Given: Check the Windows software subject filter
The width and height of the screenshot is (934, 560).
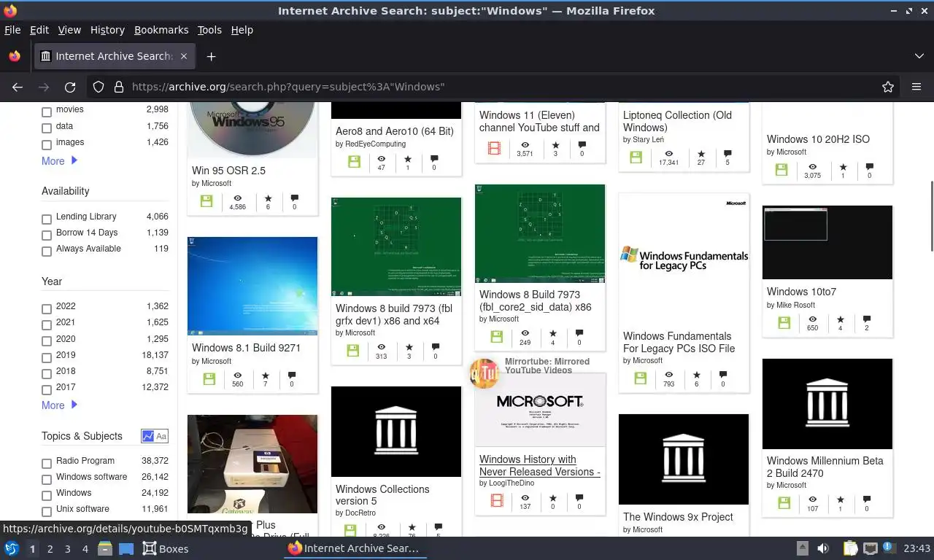Looking at the screenshot, I should coord(47,479).
